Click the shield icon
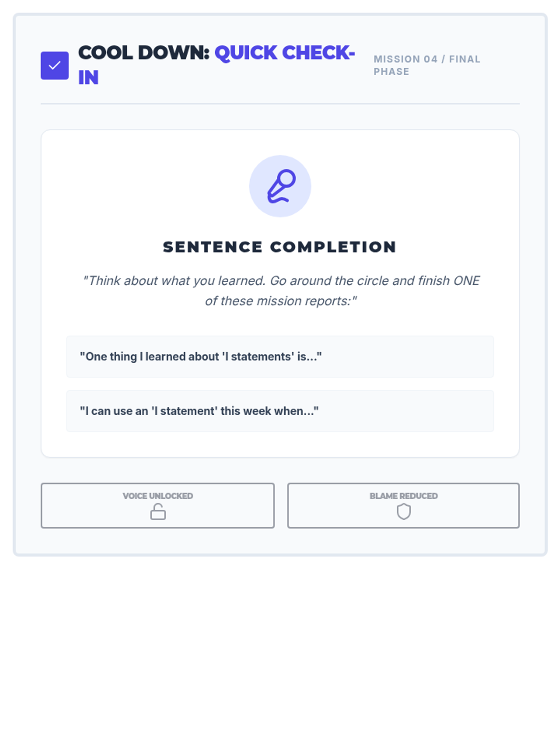This screenshot has height=747, width=560. tap(404, 512)
